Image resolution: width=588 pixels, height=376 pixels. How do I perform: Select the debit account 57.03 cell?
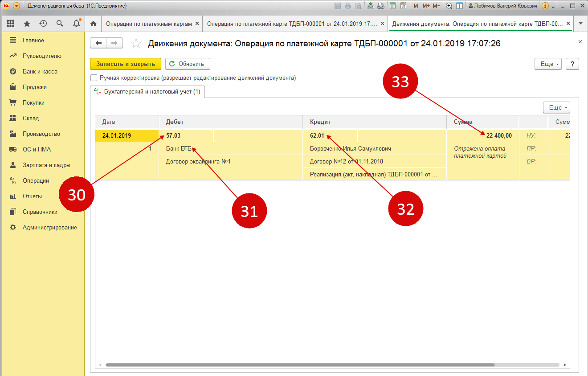173,135
